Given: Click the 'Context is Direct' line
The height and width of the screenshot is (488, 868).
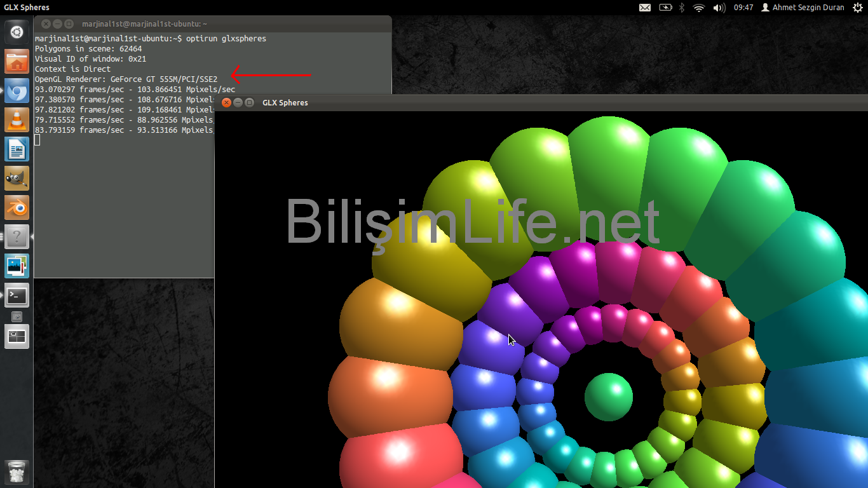Looking at the screenshot, I should (x=73, y=69).
